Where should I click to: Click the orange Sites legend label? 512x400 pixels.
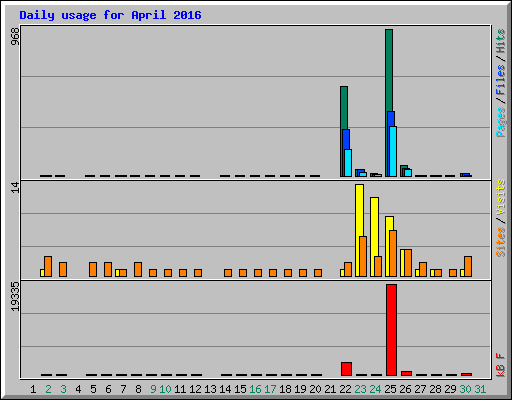(501, 242)
